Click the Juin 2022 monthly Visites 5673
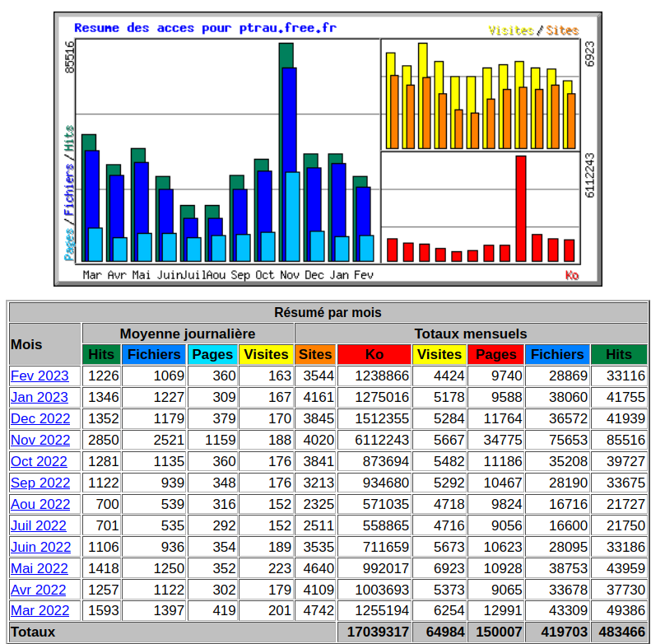This screenshot has width=665, height=644. coord(449,548)
